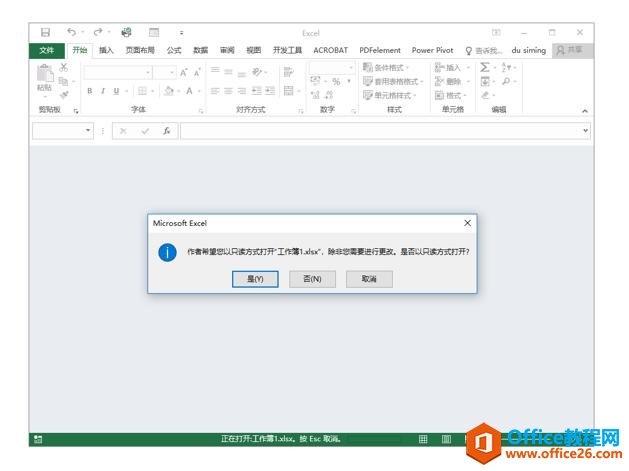
Task: Open the Alignment group dialog launcher
Action: click(x=301, y=111)
